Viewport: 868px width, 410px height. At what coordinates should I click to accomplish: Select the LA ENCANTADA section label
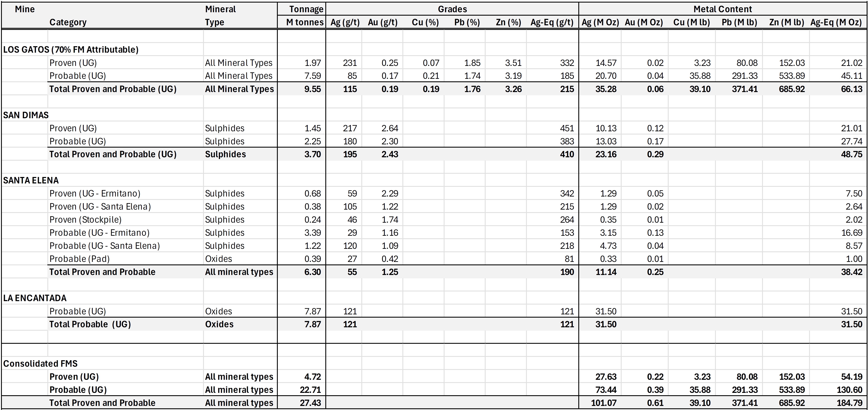[35, 298]
